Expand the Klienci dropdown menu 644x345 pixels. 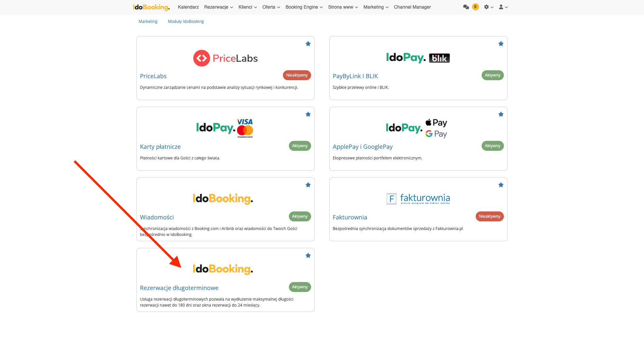coord(248,7)
